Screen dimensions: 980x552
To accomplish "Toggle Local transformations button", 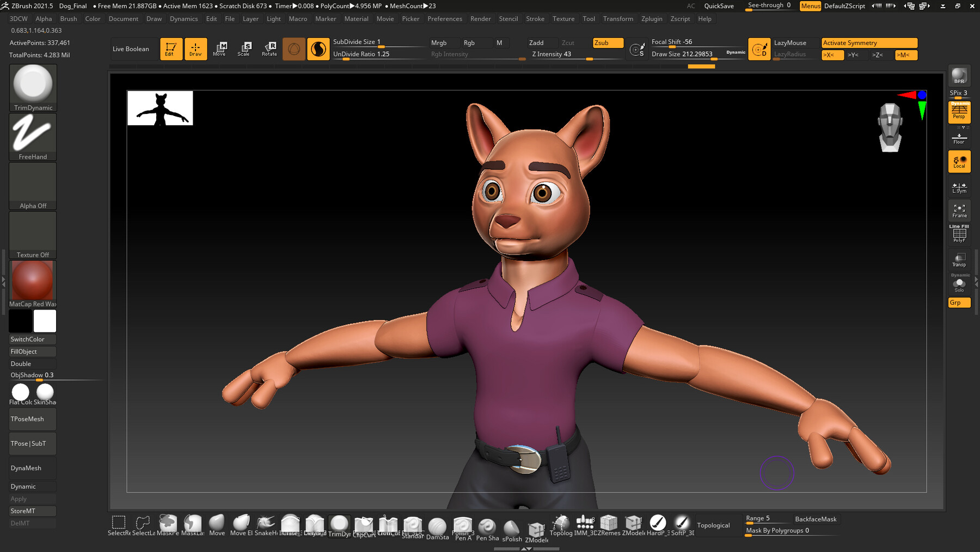I will coord(959,162).
